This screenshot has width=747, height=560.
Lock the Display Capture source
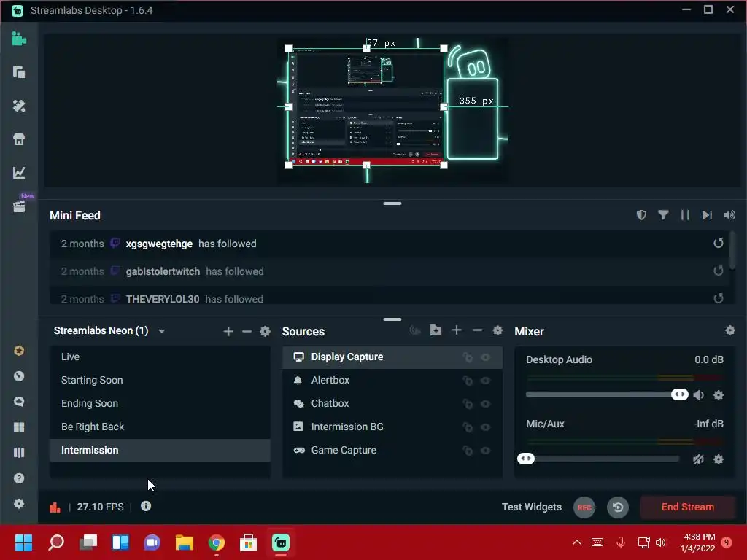click(x=468, y=357)
